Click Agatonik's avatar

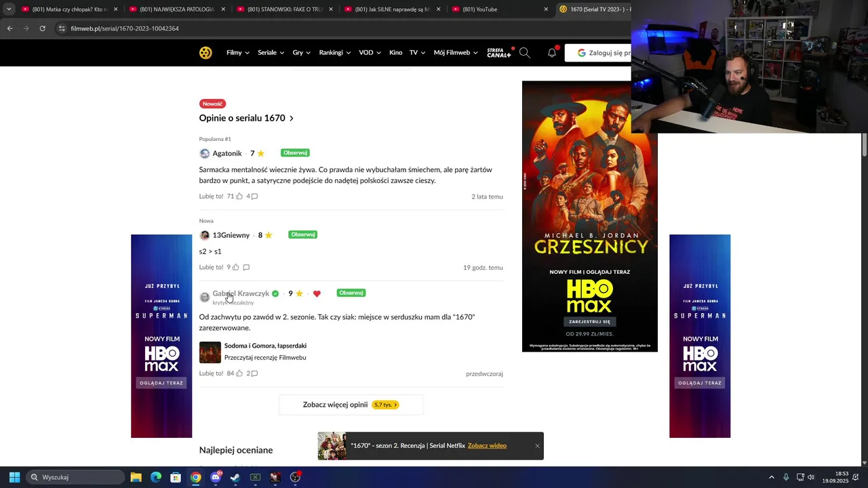click(204, 154)
